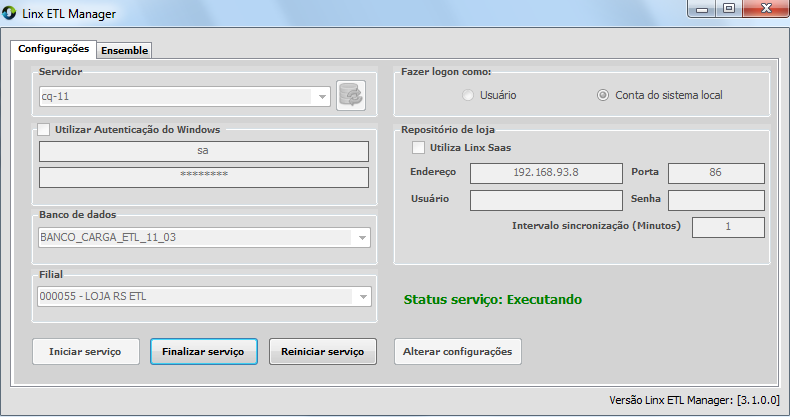
Task: Click Finalizar serviço button
Action: coord(203,351)
